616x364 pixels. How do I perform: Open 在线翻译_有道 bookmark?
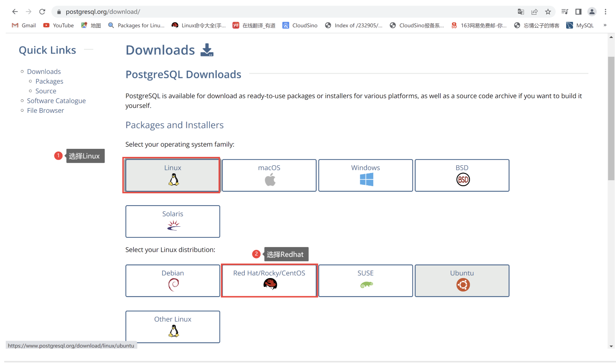click(254, 25)
